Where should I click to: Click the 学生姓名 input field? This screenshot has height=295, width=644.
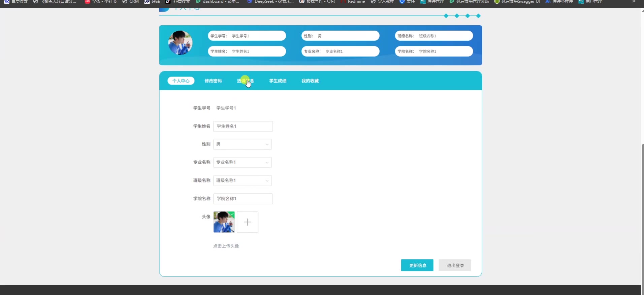coord(243,126)
